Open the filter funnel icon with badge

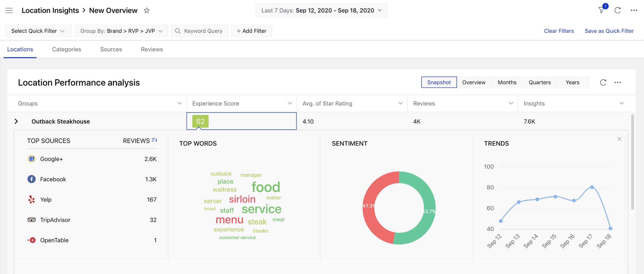(x=601, y=10)
